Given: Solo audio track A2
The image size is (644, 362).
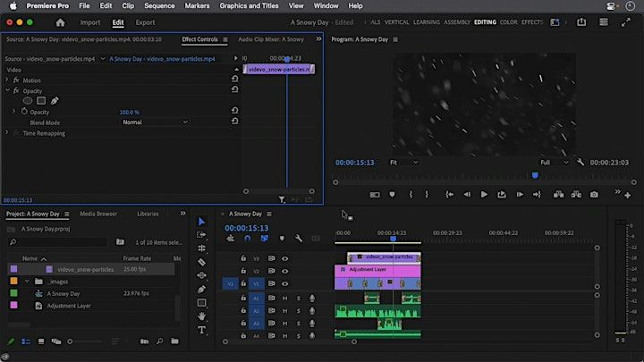Looking at the screenshot, I should click(298, 310).
